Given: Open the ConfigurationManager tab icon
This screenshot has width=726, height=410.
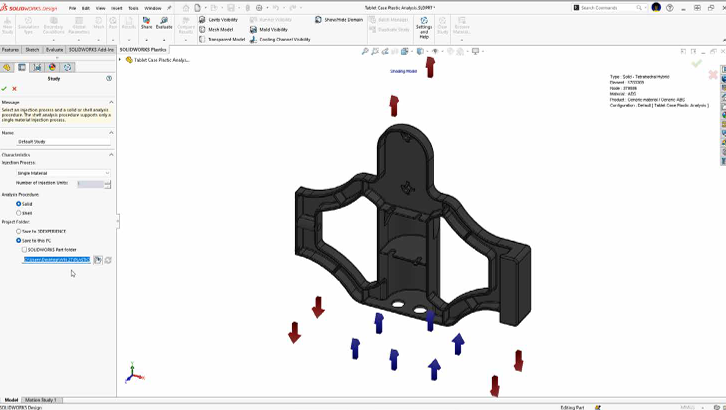Looking at the screenshot, I should click(x=37, y=68).
